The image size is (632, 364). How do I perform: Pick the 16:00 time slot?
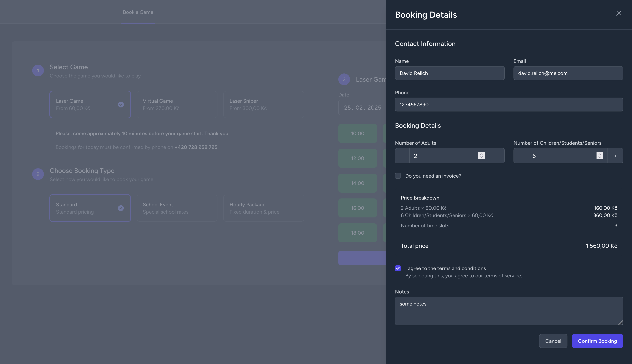coord(358,208)
